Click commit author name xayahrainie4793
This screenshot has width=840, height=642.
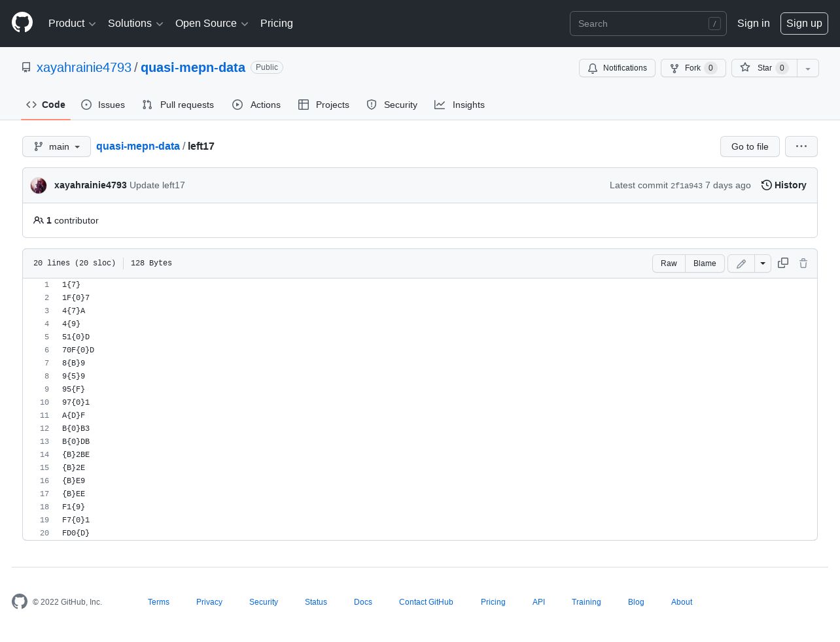point(90,185)
